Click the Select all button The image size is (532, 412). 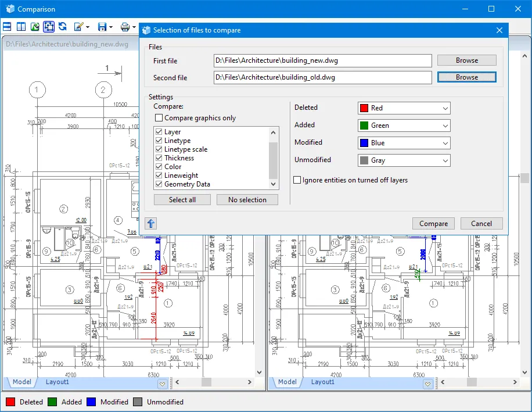click(x=182, y=199)
